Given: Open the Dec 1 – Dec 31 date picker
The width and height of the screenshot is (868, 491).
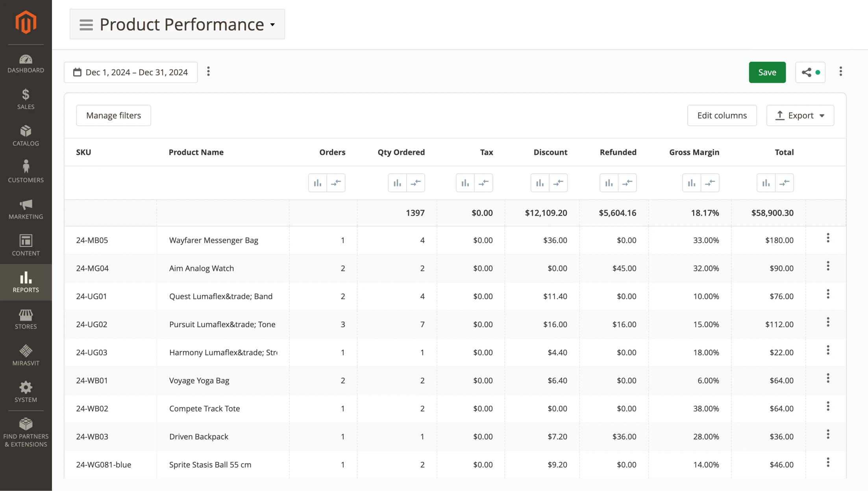Looking at the screenshot, I should (131, 72).
